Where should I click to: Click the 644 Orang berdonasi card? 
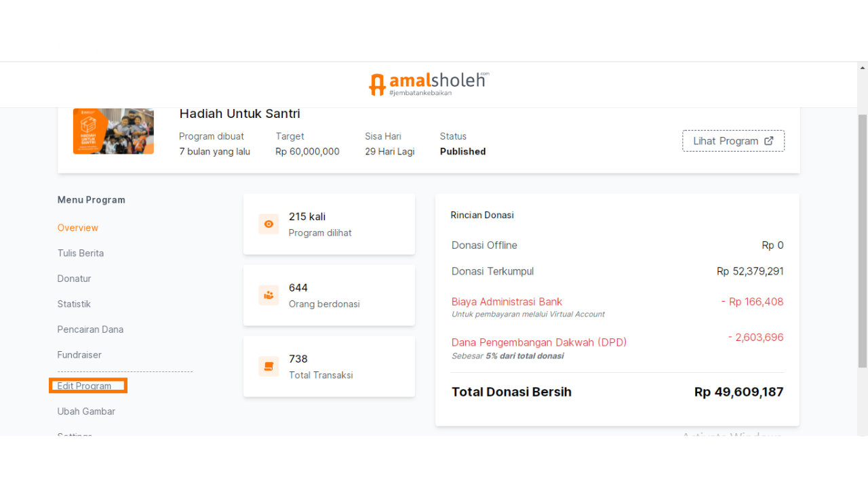329,295
